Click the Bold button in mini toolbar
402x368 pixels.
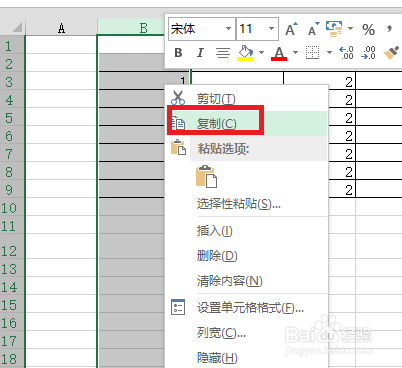tap(178, 53)
